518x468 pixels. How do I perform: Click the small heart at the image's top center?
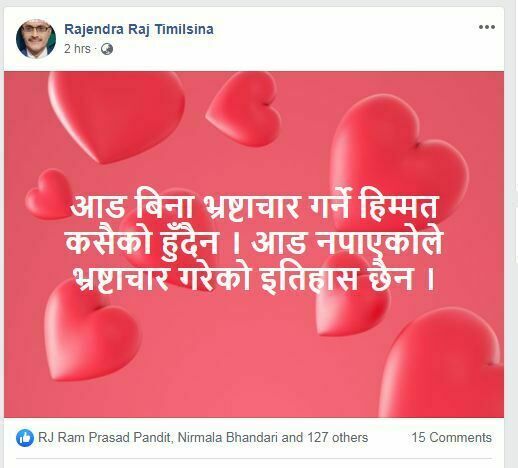(x=245, y=107)
